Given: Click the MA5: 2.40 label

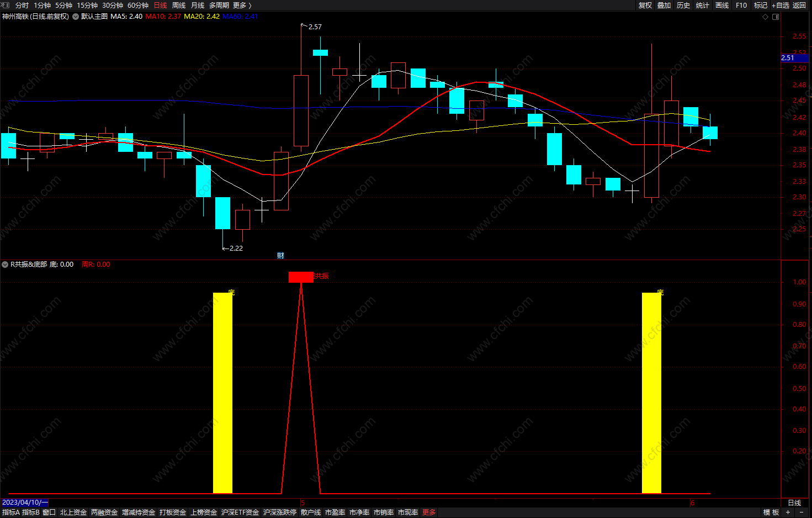Looking at the screenshot, I should point(126,17).
